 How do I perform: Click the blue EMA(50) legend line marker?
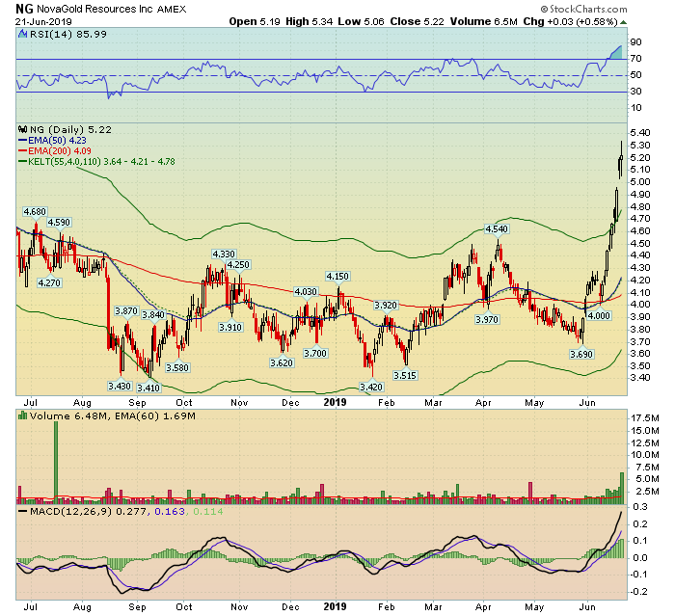click(22, 141)
